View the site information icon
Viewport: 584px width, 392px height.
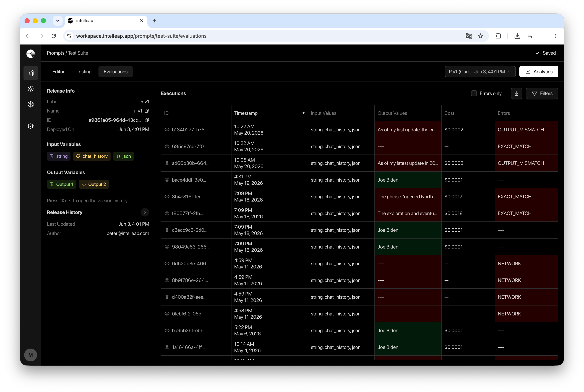point(69,36)
